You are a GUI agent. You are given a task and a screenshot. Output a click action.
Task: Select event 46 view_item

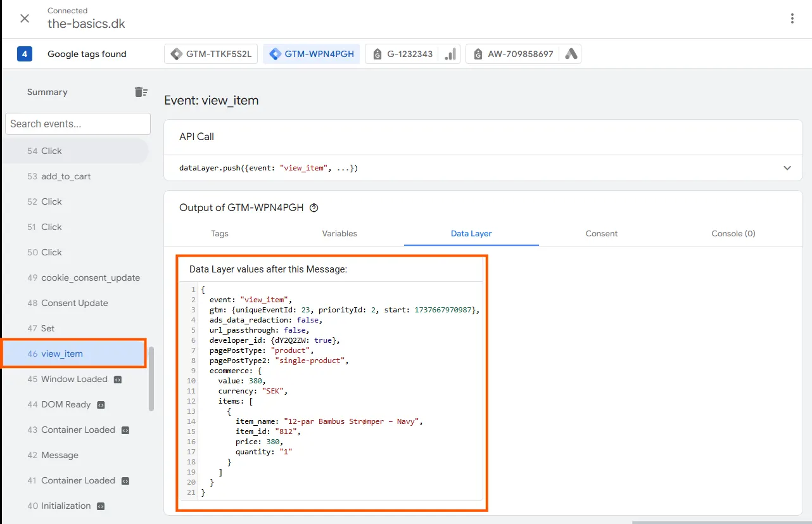click(75, 354)
